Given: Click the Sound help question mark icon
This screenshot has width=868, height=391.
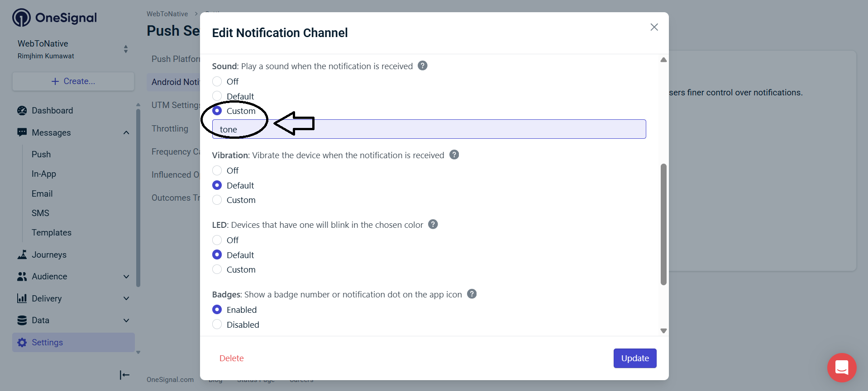Looking at the screenshot, I should 422,66.
